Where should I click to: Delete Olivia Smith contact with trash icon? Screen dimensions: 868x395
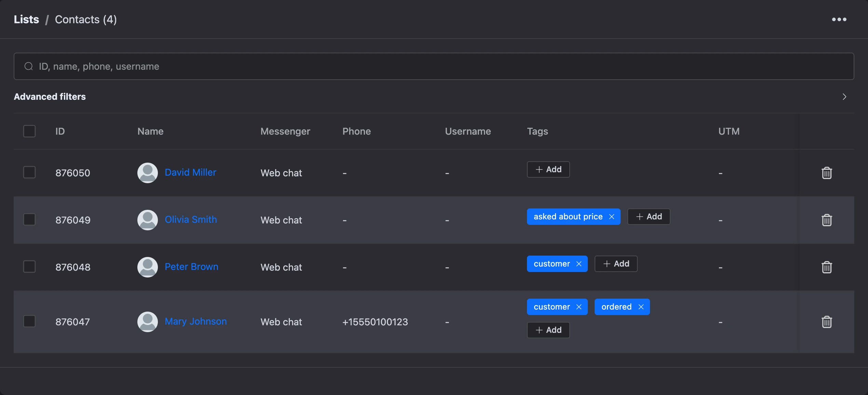(x=827, y=220)
